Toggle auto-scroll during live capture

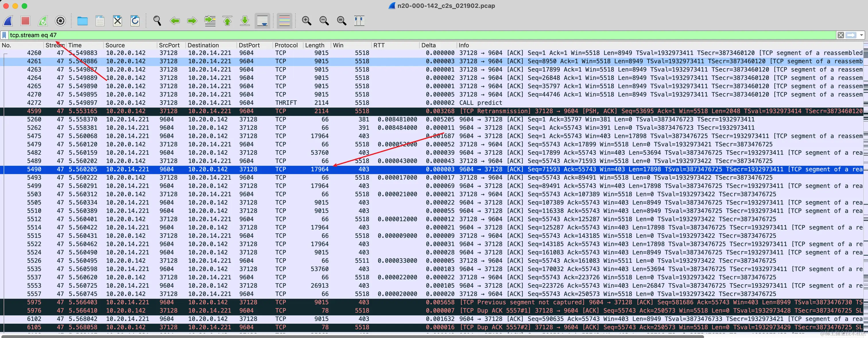pos(262,21)
